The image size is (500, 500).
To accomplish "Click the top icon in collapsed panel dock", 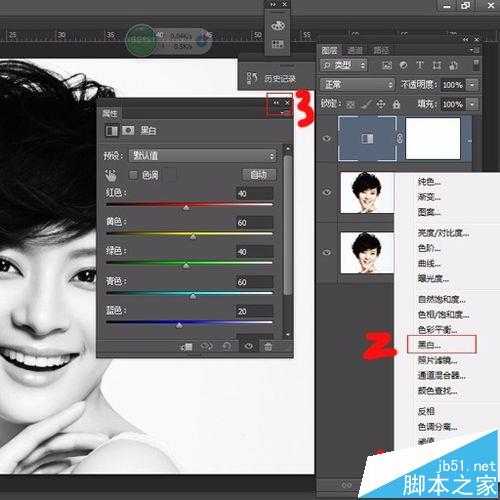I will (x=277, y=26).
